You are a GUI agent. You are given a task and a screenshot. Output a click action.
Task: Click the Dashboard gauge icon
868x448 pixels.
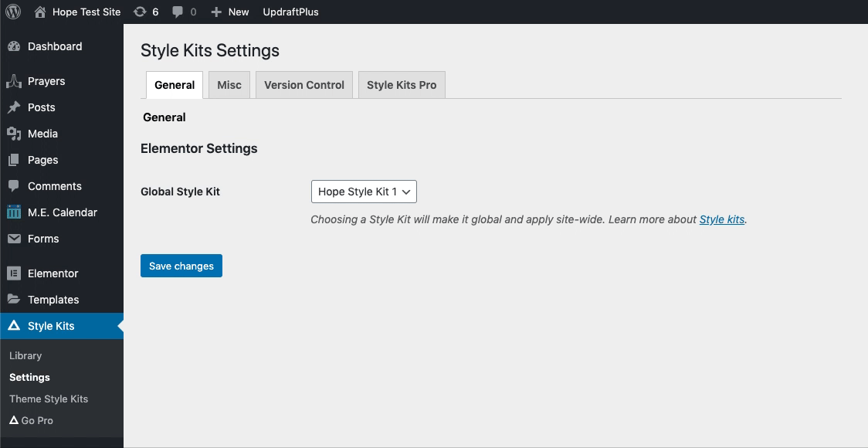coord(14,46)
